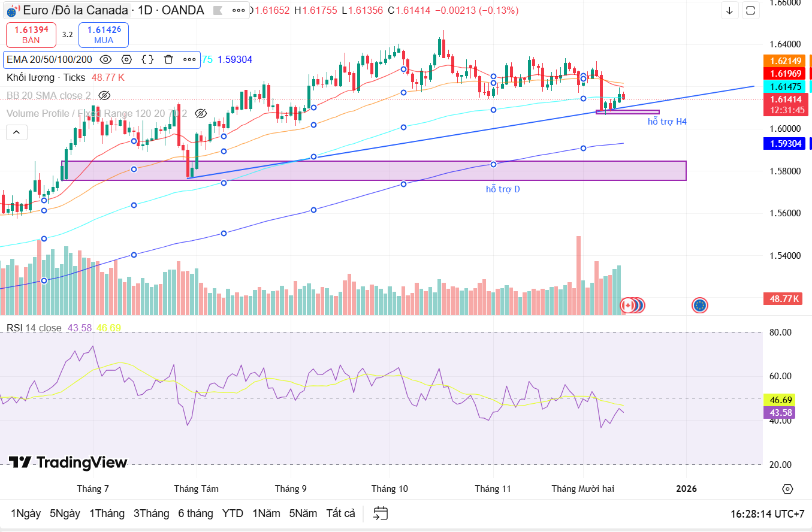Hide the EMA 20/50/100/200 indicator

(105, 59)
